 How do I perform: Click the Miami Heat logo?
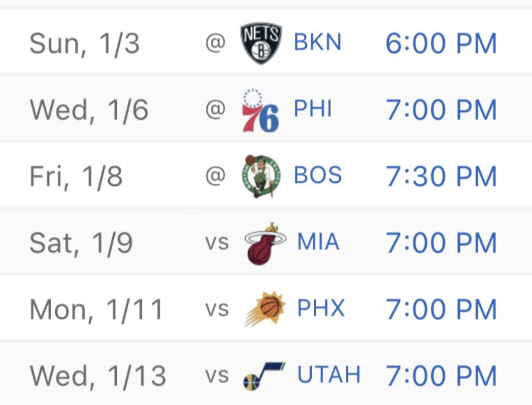(265, 243)
